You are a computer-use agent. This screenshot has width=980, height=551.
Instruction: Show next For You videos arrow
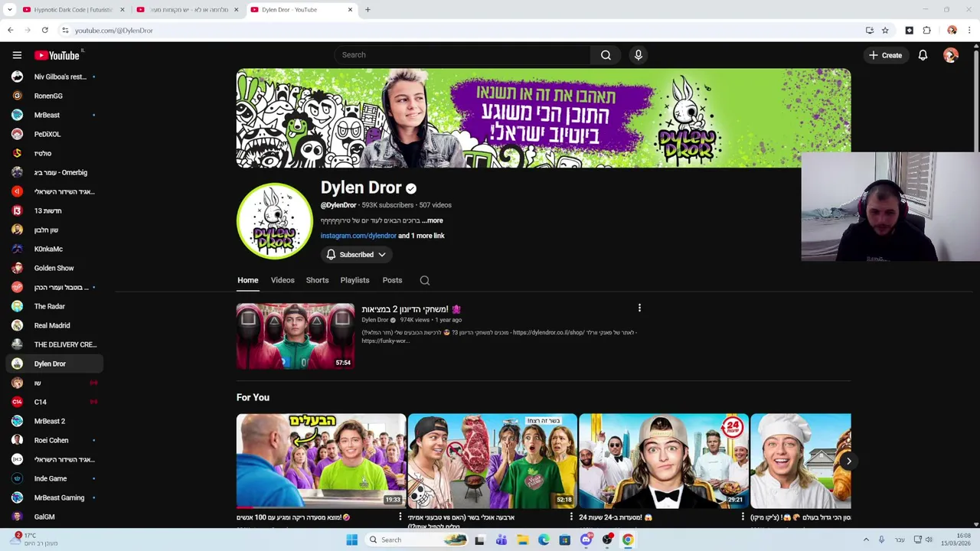click(848, 461)
